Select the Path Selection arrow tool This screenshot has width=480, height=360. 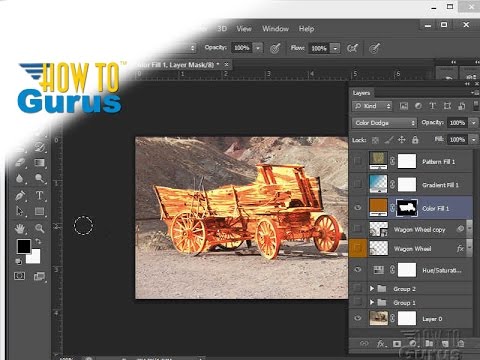tap(20, 211)
